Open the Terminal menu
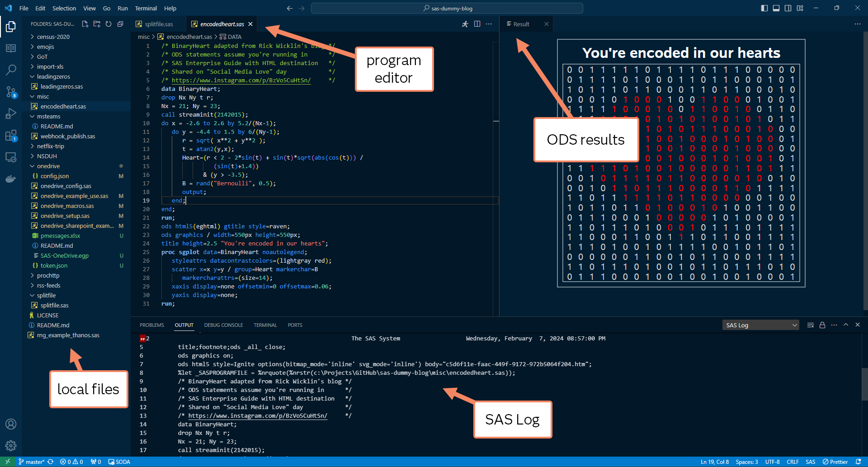Screen dimensions: 868x467 146,8
